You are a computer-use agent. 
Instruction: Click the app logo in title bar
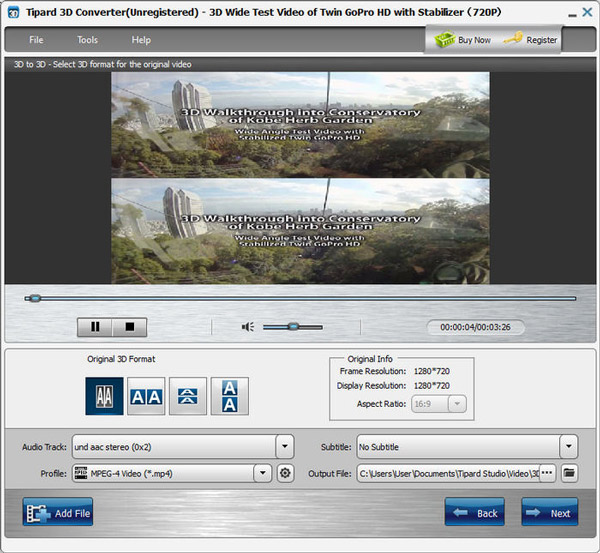coord(13,13)
